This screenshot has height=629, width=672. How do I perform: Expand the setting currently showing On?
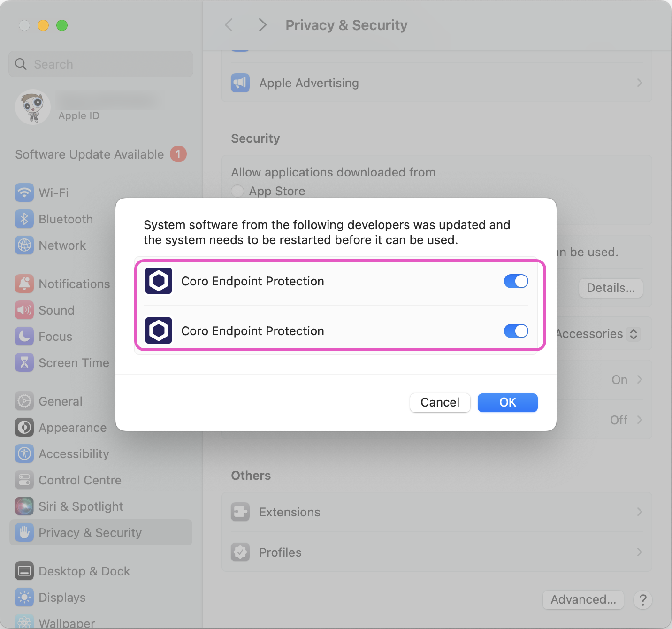click(639, 379)
